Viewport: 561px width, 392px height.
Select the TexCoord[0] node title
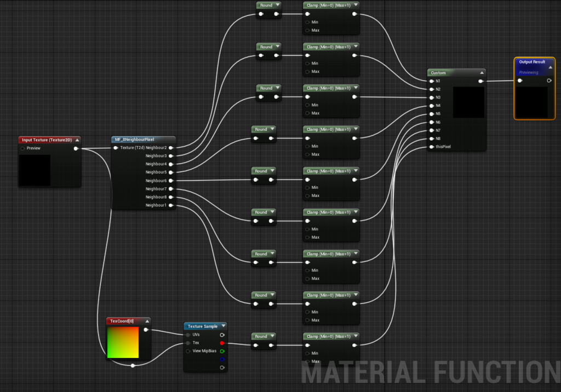122,321
